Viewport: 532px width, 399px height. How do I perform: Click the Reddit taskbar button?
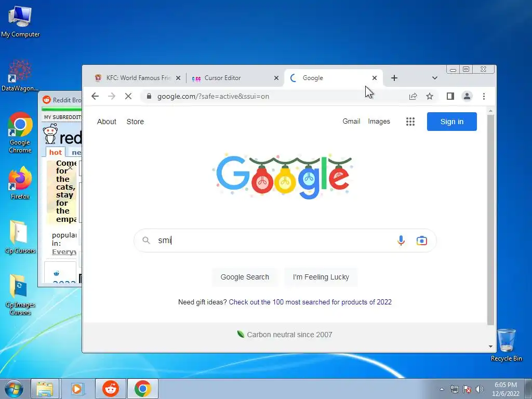(111, 389)
